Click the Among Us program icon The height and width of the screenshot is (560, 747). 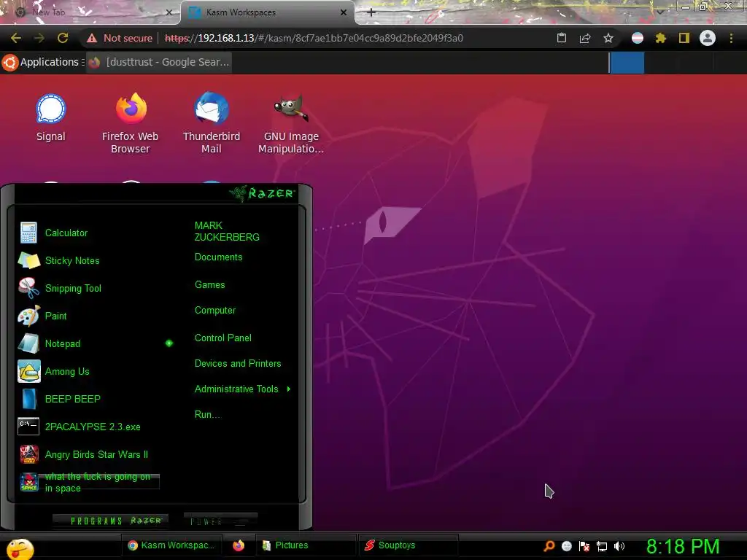(x=28, y=371)
